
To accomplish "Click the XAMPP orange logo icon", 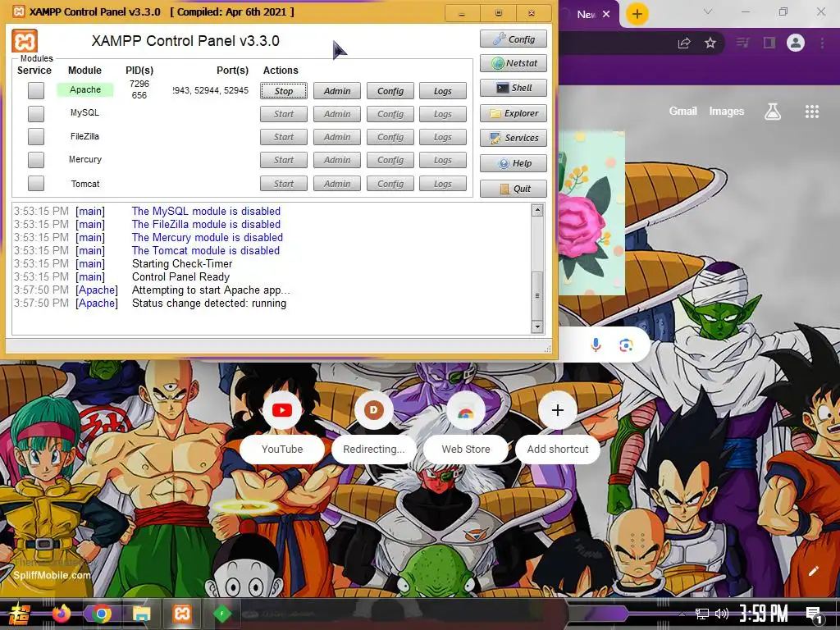I will click(25, 41).
